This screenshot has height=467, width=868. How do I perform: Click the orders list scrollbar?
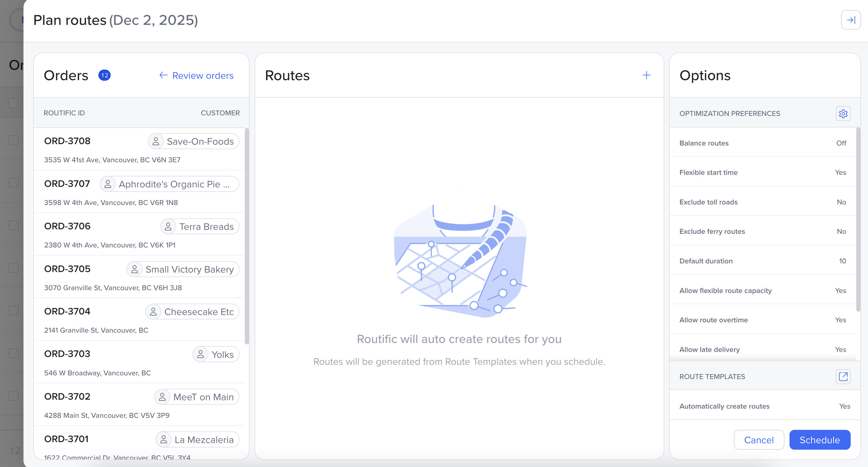point(247,236)
